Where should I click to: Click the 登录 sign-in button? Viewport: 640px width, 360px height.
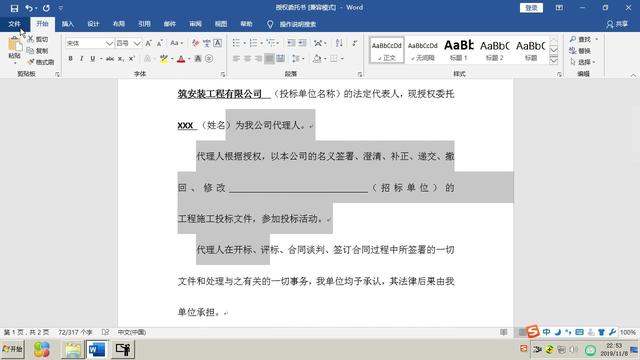click(x=531, y=8)
